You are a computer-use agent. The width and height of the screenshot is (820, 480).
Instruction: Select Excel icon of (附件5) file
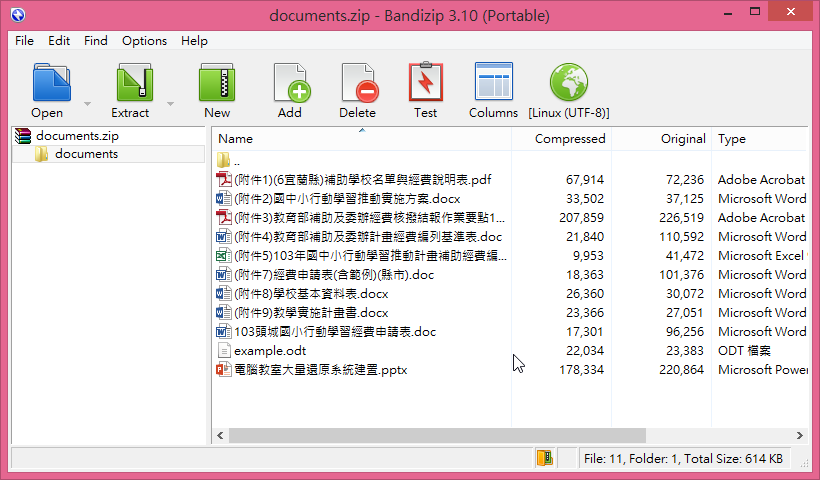point(224,256)
